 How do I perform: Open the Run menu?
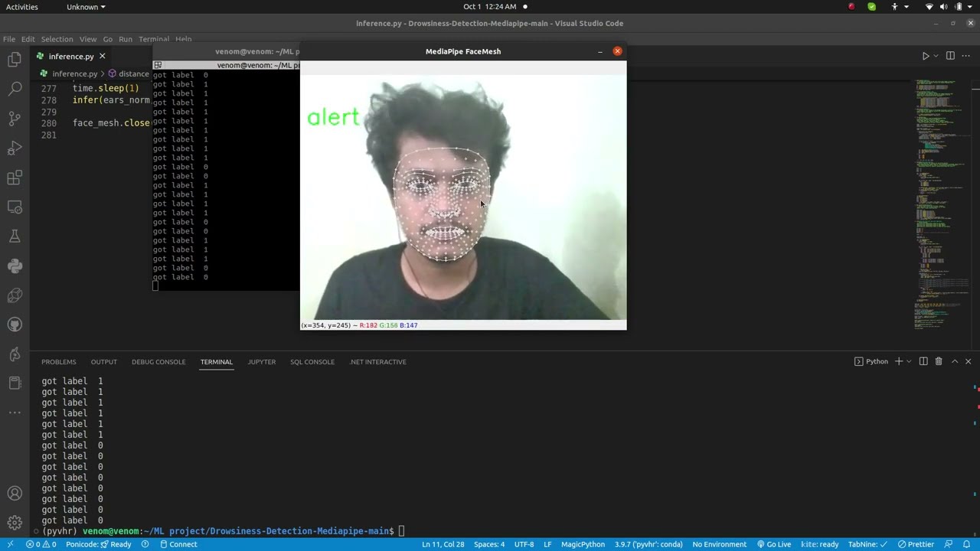[126, 39]
